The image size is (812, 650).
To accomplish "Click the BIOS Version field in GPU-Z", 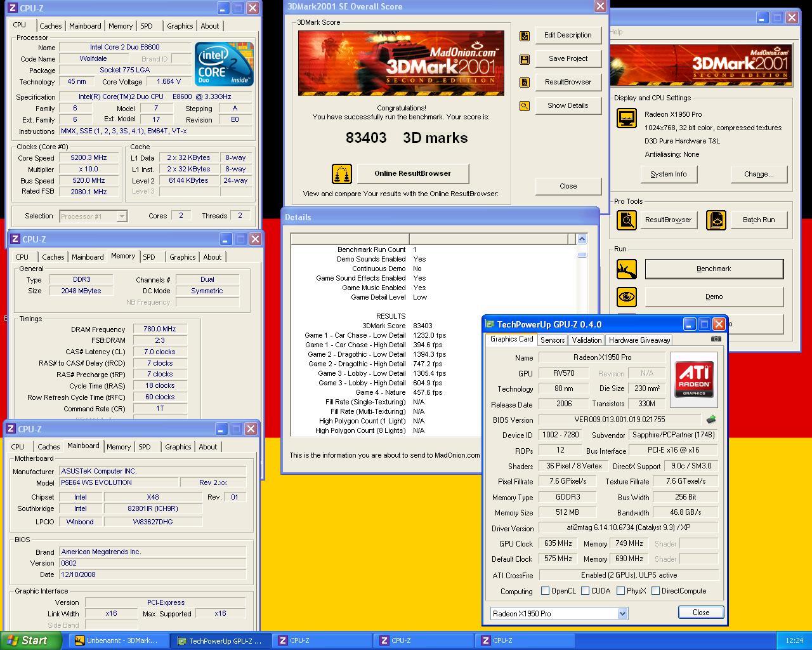I will (x=619, y=420).
